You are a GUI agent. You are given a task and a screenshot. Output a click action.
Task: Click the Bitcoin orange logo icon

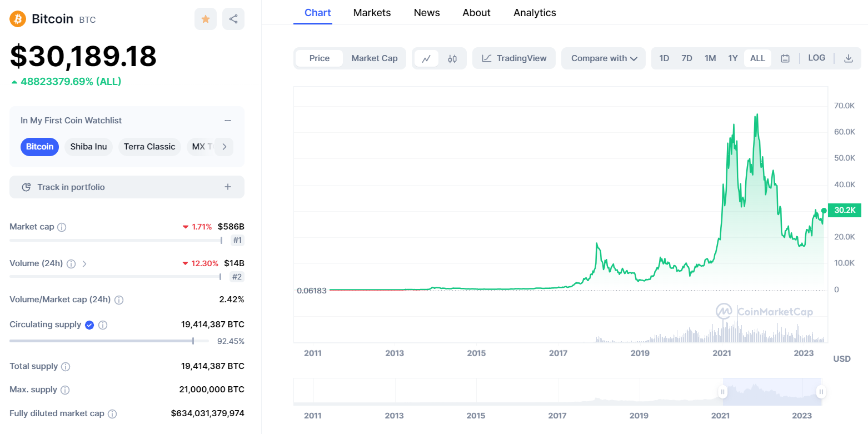pyautogui.click(x=18, y=19)
